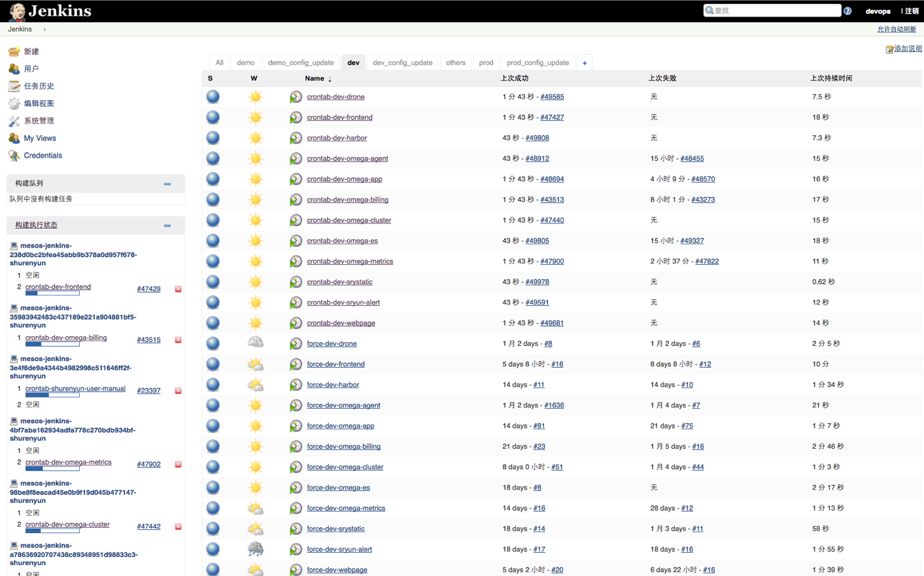This screenshot has width=924, height=576.
Task: Switch to the demo_config_update tab
Action: [301, 63]
